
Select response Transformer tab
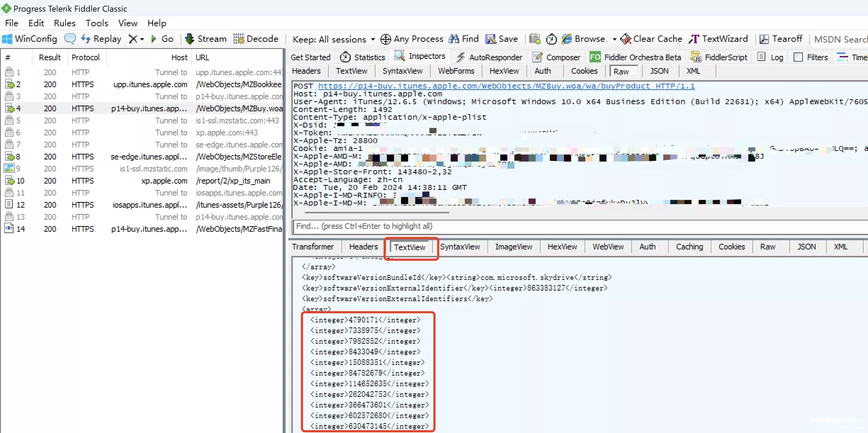click(313, 247)
